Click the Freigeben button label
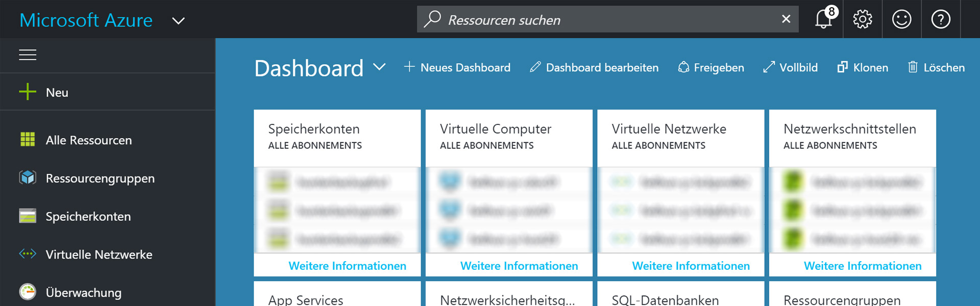 click(719, 68)
